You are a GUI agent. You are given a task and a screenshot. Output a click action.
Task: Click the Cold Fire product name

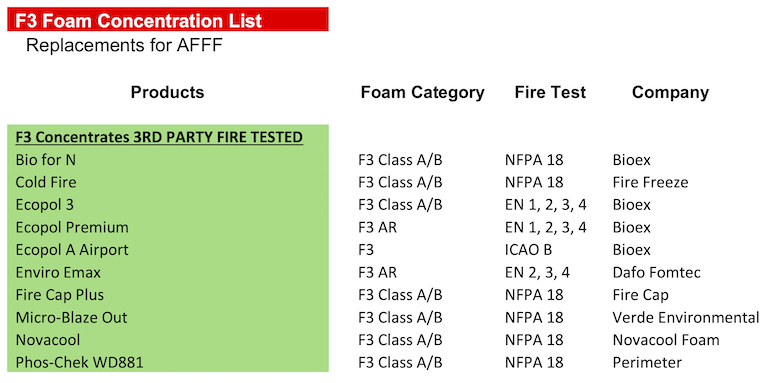[46, 182]
